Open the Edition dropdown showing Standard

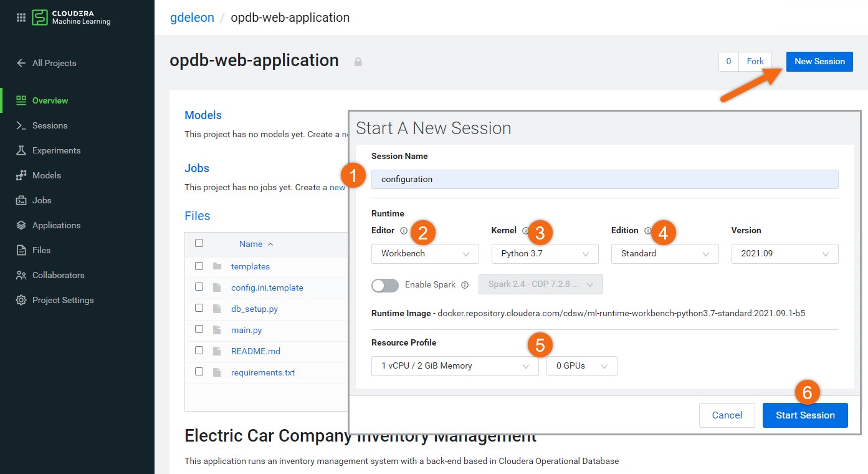pos(664,253)
